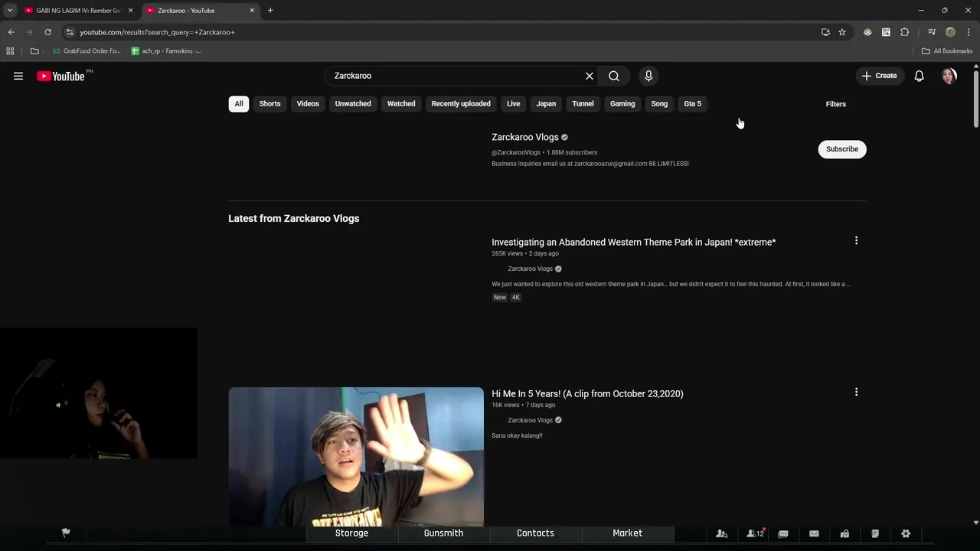The height and width of the screenshot is (551, 980).
Task: Select the Gaming filter chip
Action: [622, 104]
